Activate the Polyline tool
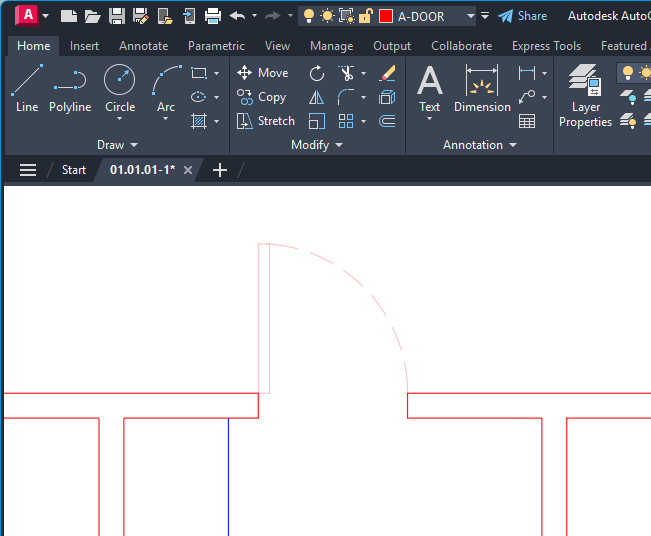 [70, 88]
